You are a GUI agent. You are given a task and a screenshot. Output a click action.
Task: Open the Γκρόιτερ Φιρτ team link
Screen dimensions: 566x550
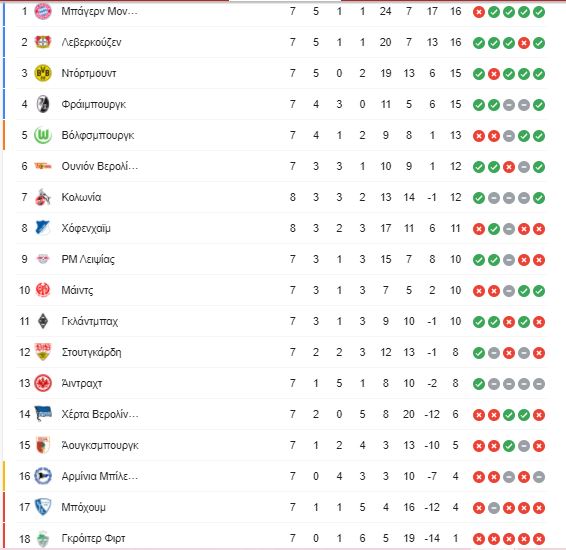(x=93, y=538)
